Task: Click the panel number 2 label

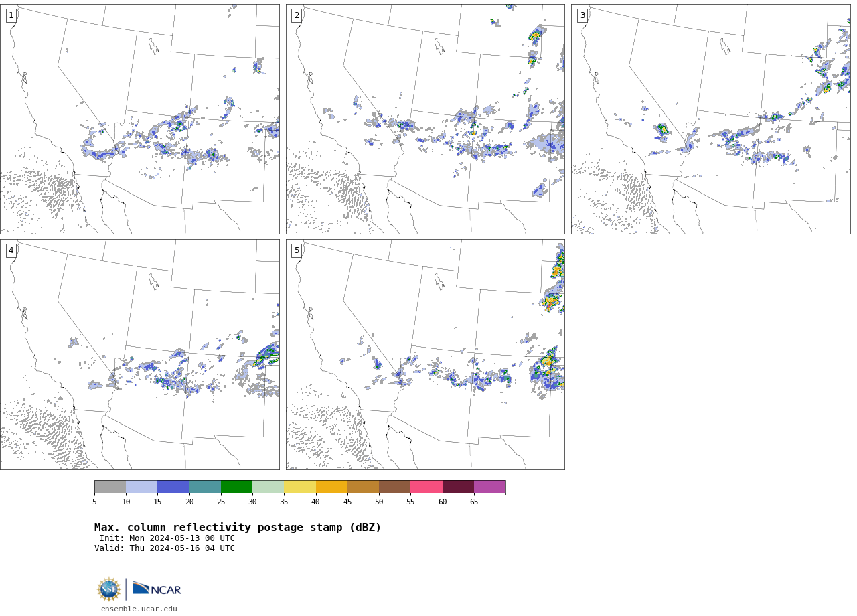Action: pos(297,15)
